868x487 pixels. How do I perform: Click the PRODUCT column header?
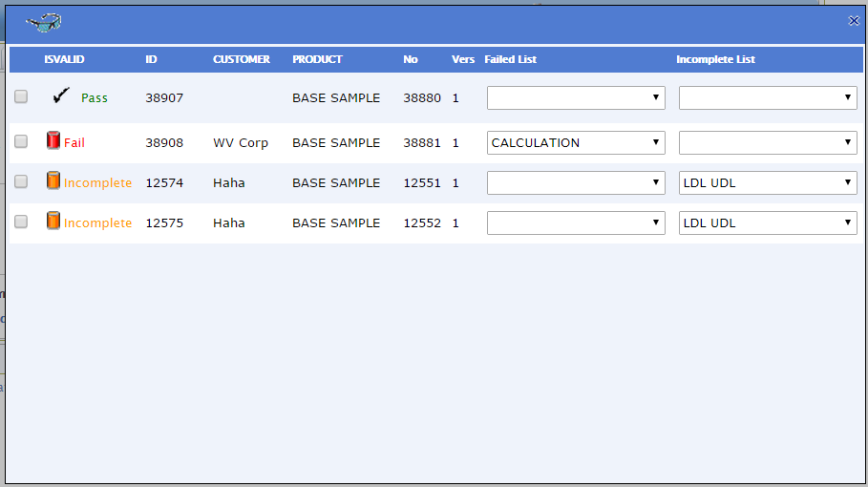(317, 59)
